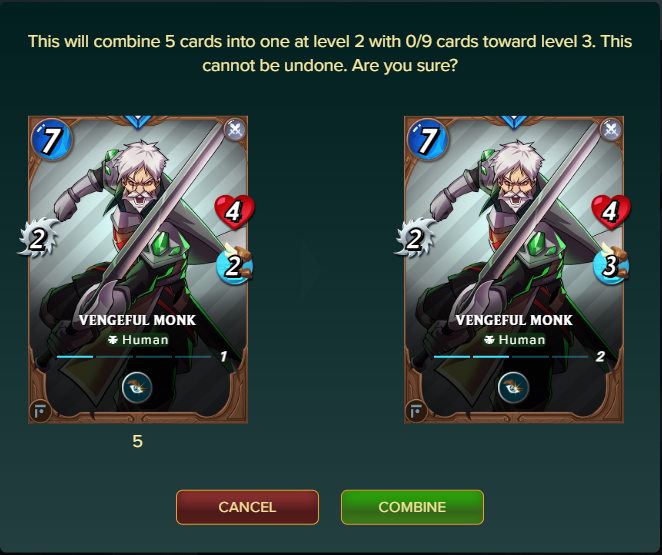Click the eye ability icon on right card
Viewport: 662px width, 555px height.
coord(513,387)
